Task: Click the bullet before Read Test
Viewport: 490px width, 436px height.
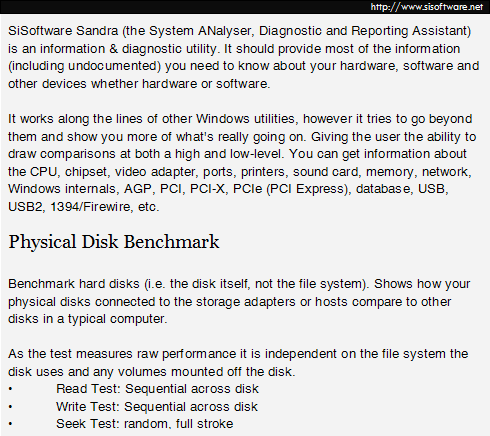Action: click(10, 389)
